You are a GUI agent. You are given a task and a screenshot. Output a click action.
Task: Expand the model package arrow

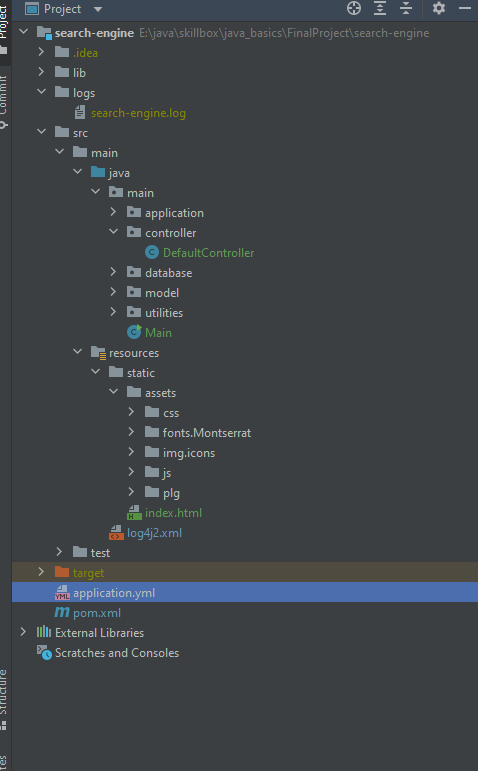[x=113, y=292]
